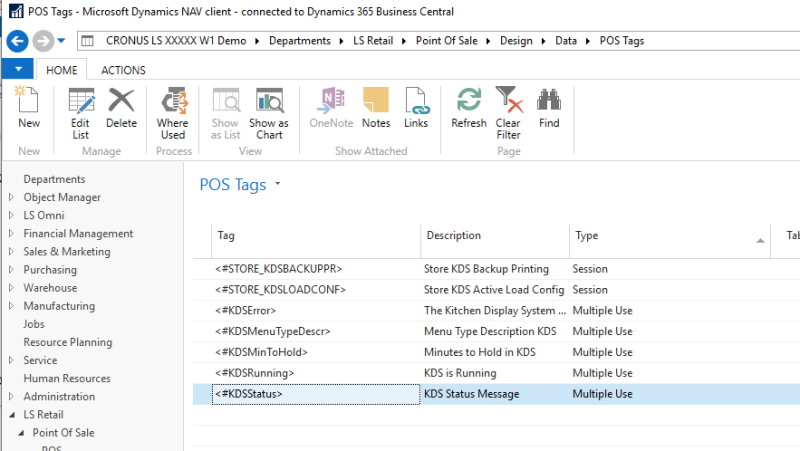Expand Warehouse tree node

coord(11,288)
